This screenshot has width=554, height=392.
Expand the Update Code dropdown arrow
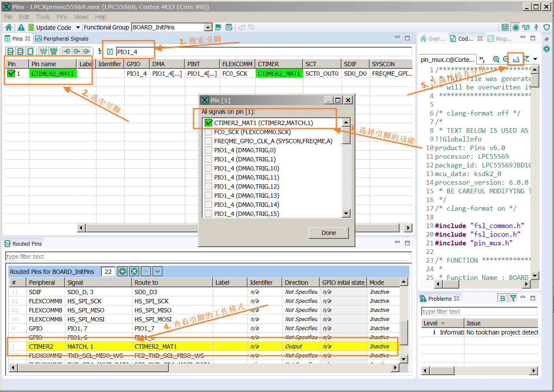78,27
